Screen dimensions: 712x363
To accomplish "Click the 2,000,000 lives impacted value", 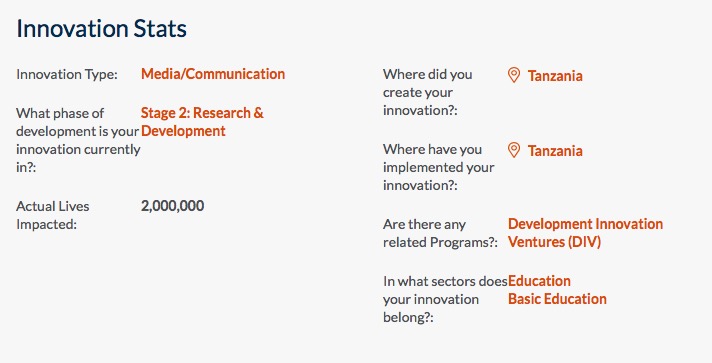I will pyautogui.click(x=173, y=206).
